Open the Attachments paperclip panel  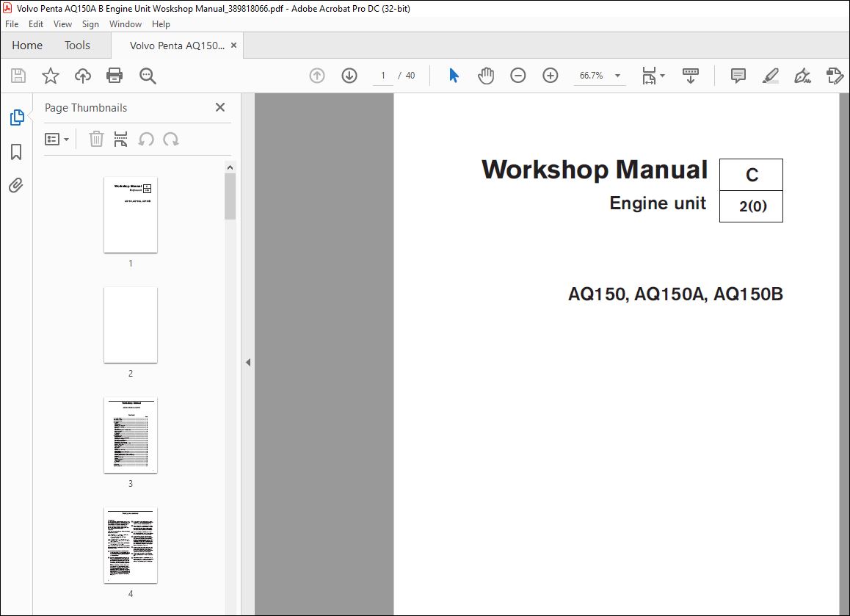click(x=16, y=186)
